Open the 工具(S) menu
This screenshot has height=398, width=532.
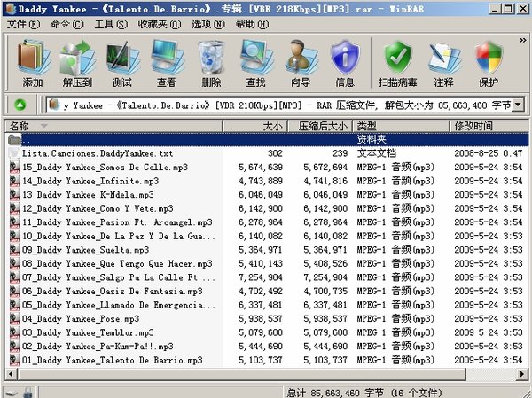pyautogui.click(x=112, y=25)
